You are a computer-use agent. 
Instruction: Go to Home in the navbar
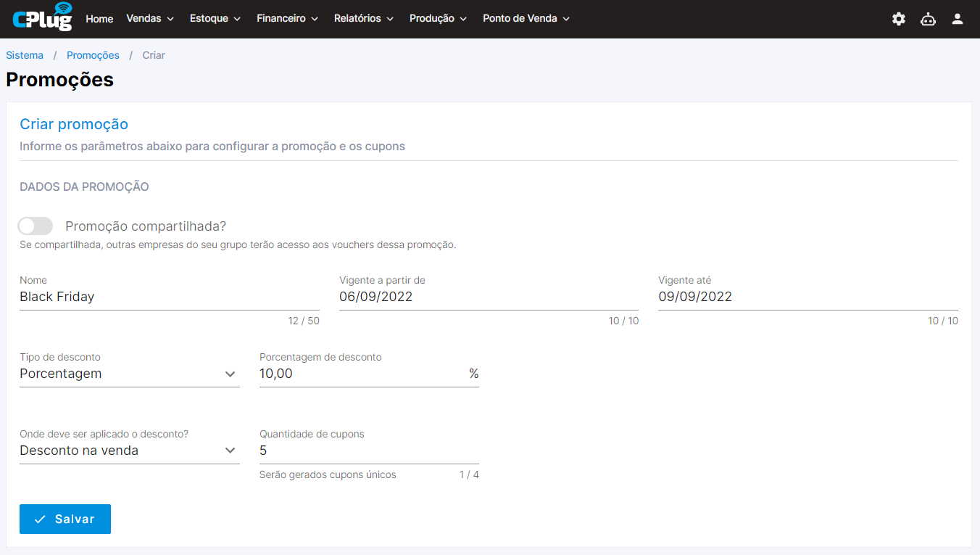pyautogui.click(x=99, y=19)
